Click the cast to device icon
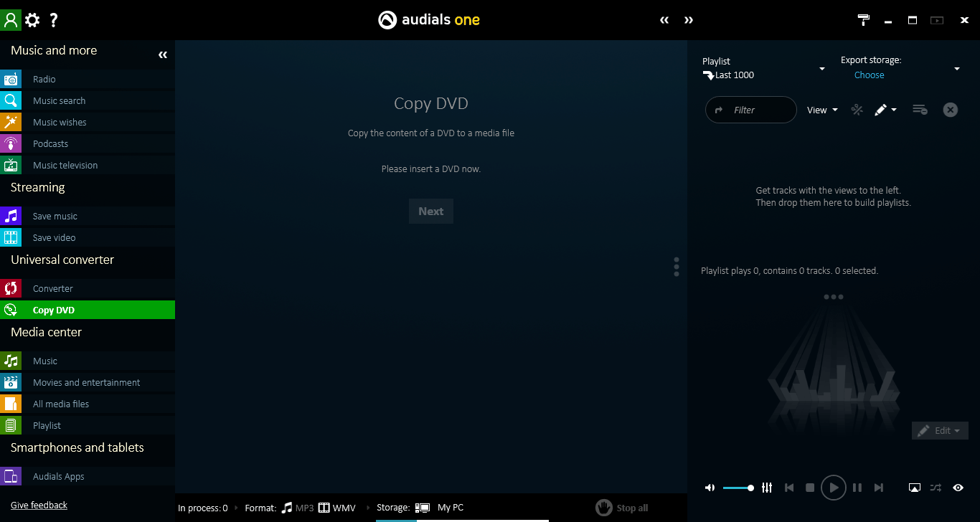 click(914, 488)
